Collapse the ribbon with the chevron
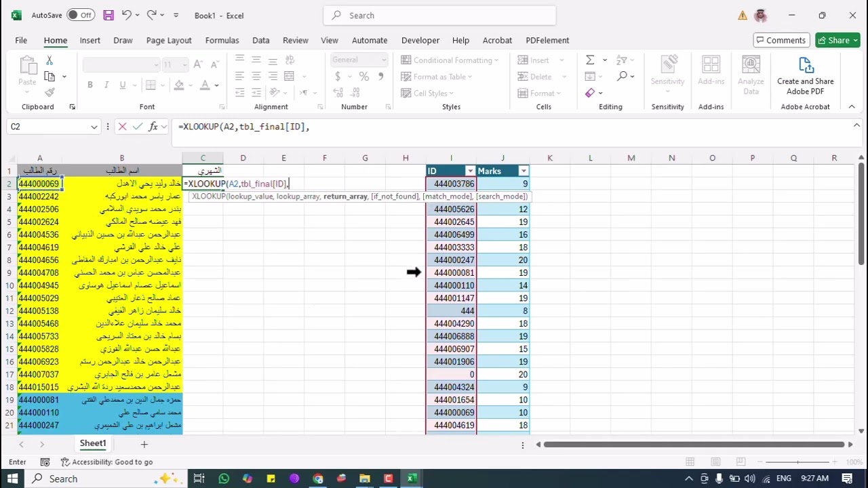 tap(852, 106)
